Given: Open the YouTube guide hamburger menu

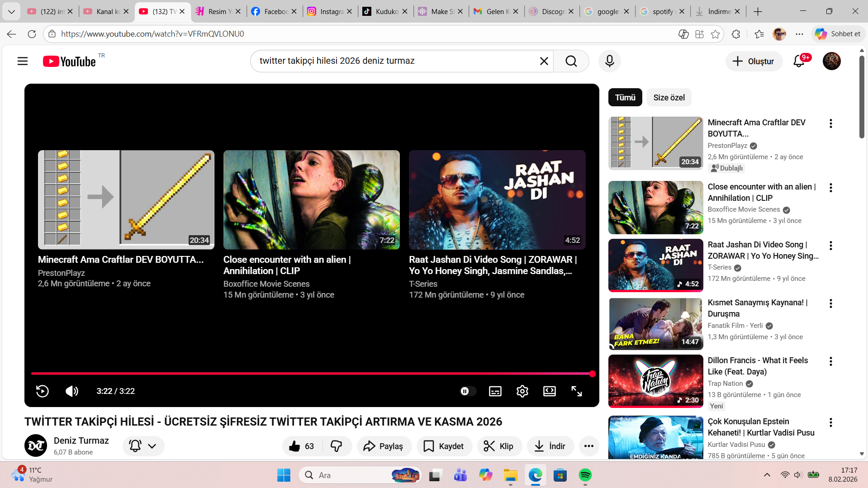Looking at the screenshot, I should click(23, 61).
